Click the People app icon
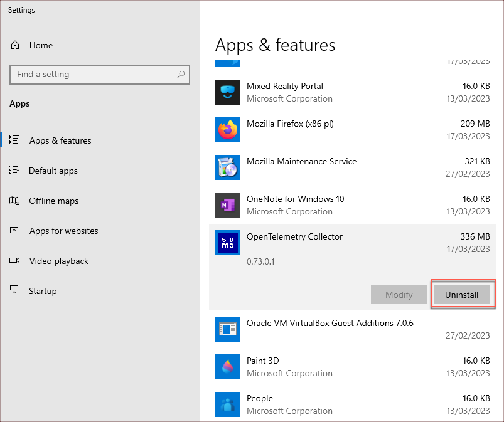Viewport: 504px width, 422px height. pyautogui.click(x=227, y=404)
